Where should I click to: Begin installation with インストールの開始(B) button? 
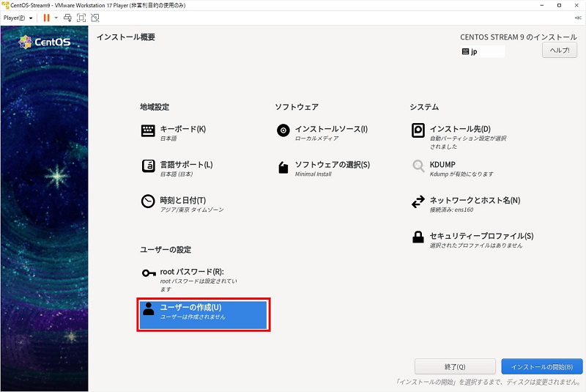[x=542, y=366]
